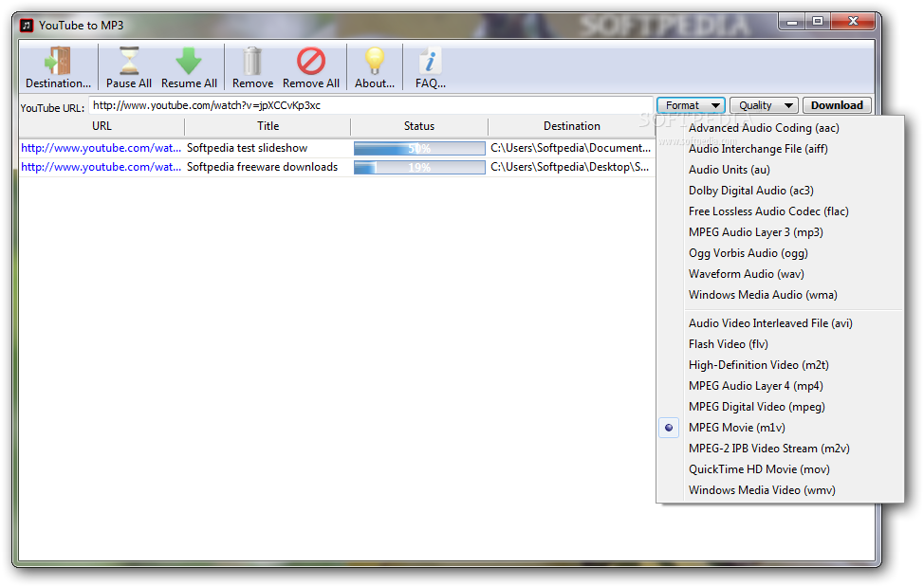Open the FAQ info icon
The height and width of the screenshot is (587, 924).
point(430,61)
